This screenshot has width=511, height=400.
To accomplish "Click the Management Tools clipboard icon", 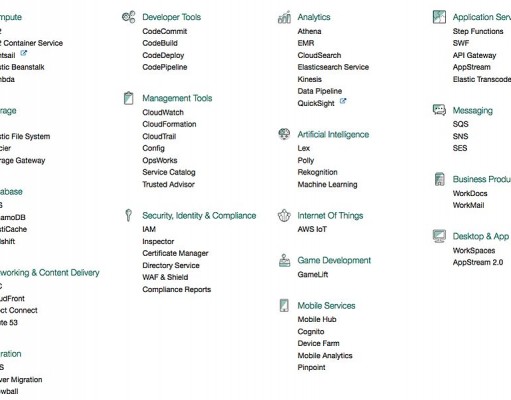I will tap(128, 98).
